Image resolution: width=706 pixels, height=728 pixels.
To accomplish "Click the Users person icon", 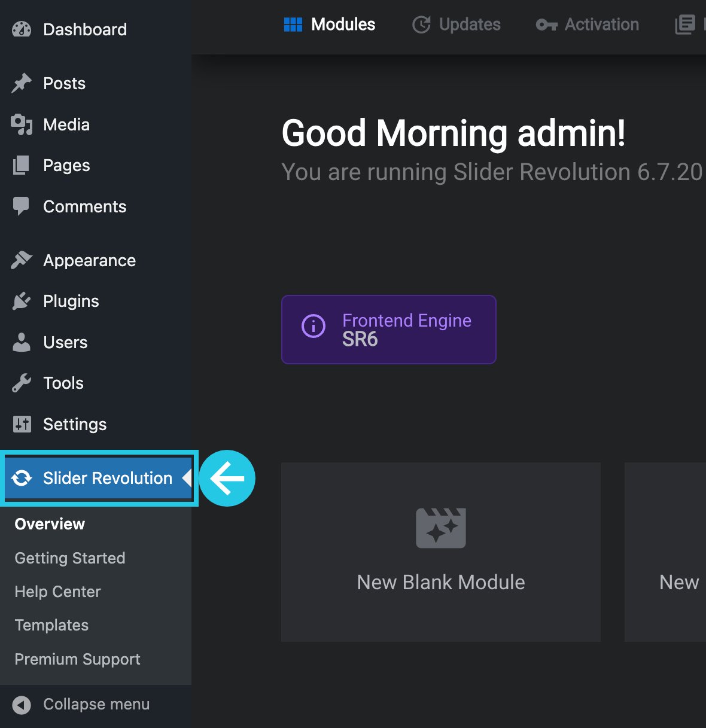I will [22, 342].
